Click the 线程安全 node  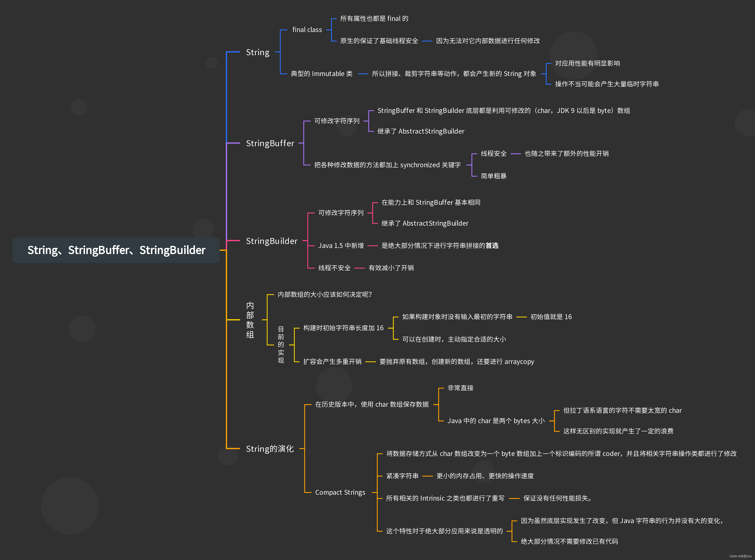pyautogui.click(x=494, y=153)
